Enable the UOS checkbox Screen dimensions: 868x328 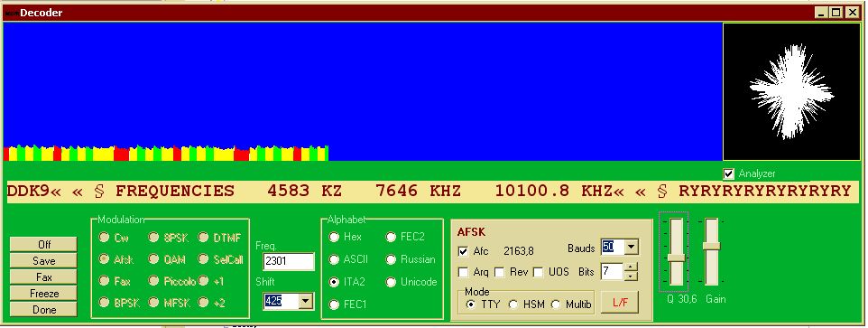[x=538, y=273]
